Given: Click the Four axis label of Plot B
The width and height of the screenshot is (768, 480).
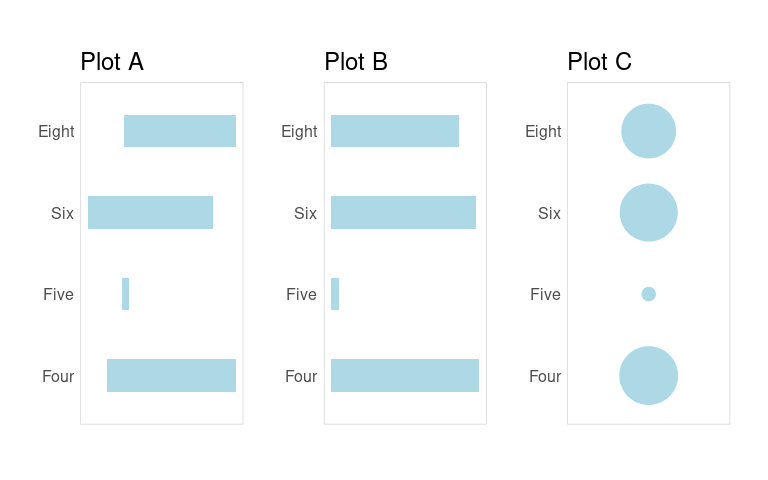Looking at the screenshot, I should [x=301, y=376].
